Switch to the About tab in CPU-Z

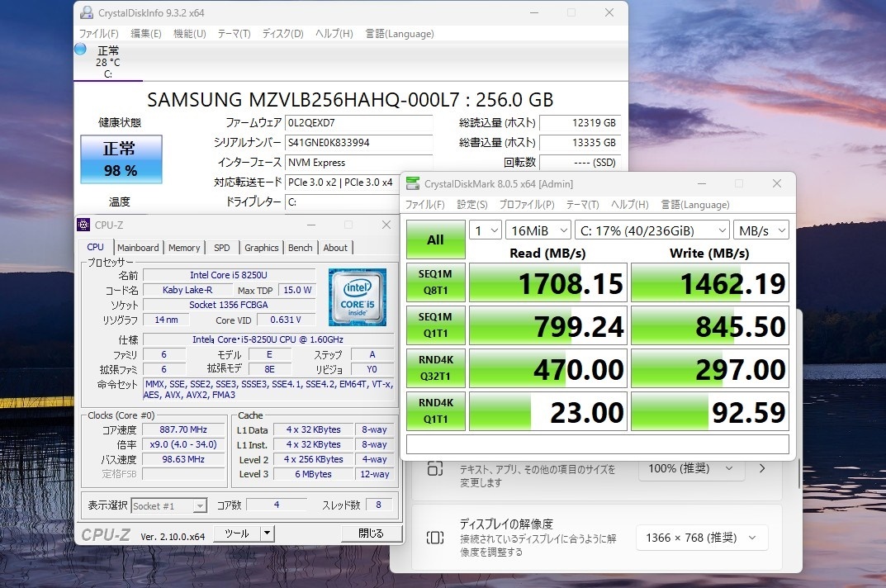coord(335,248)
